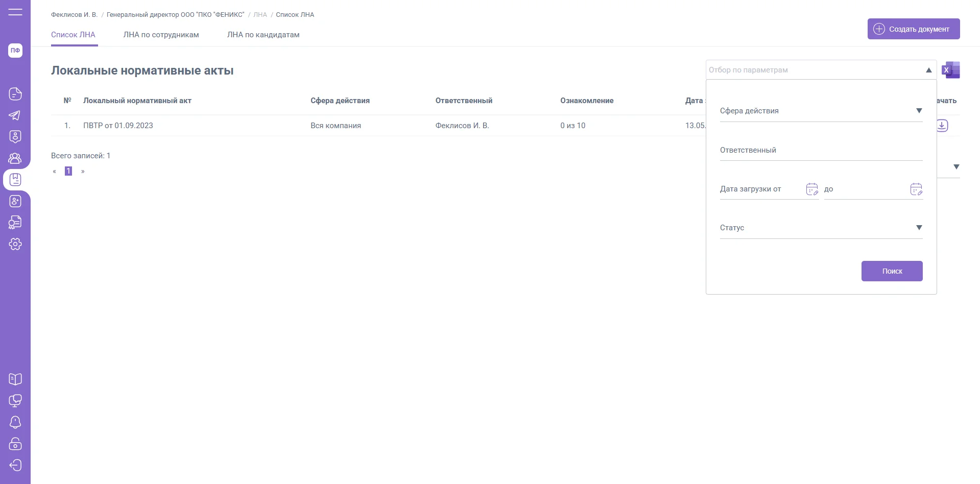
Task: Download the ПВТР document via download icon
Action: [942, 126]
